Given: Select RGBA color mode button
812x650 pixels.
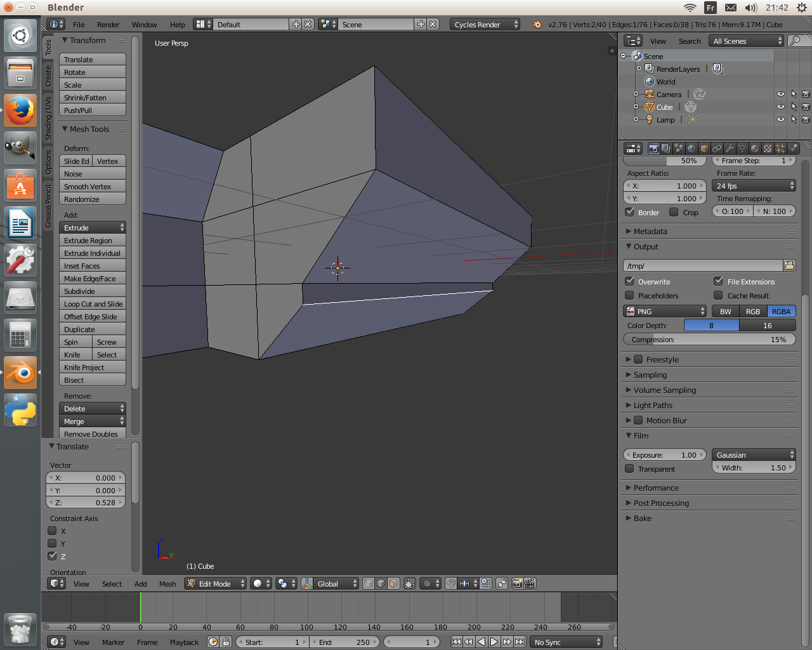Looking at the screenshot, I should coord(781,311).
